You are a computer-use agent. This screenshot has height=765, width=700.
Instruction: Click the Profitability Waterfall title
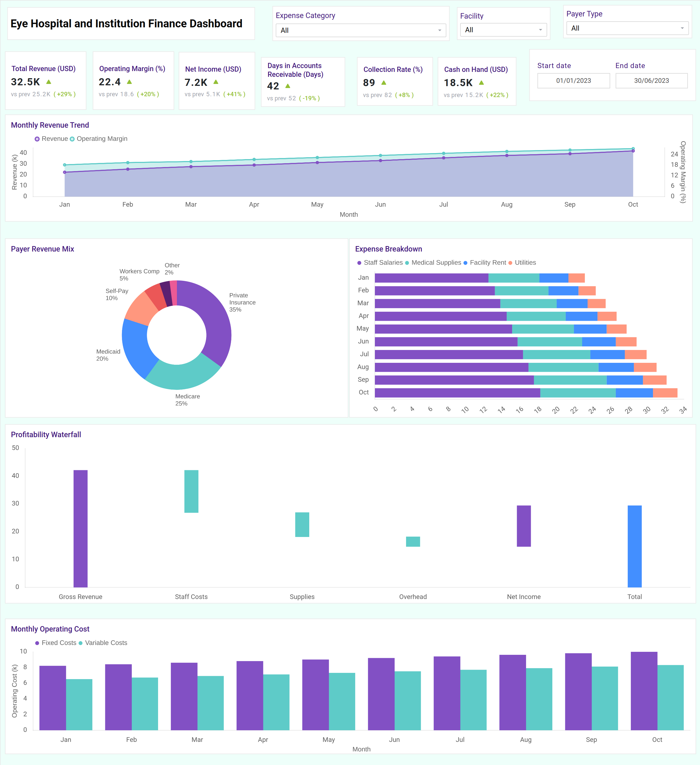coord(46,434)
